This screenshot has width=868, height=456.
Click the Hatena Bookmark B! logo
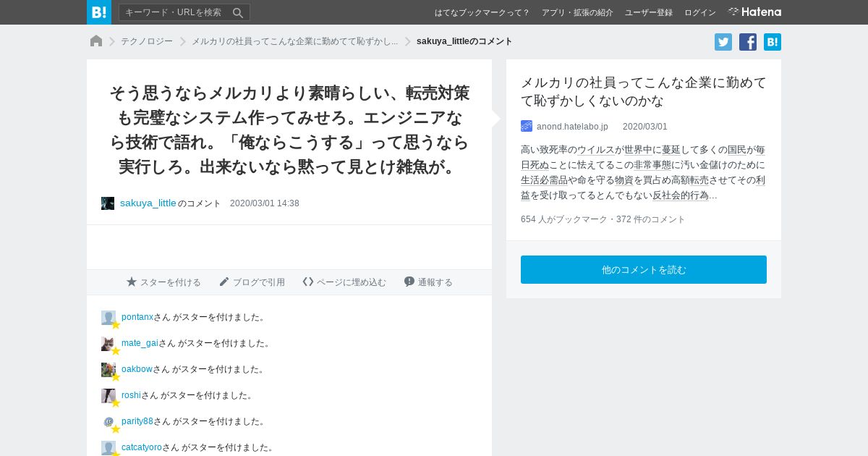click(99, 12)
